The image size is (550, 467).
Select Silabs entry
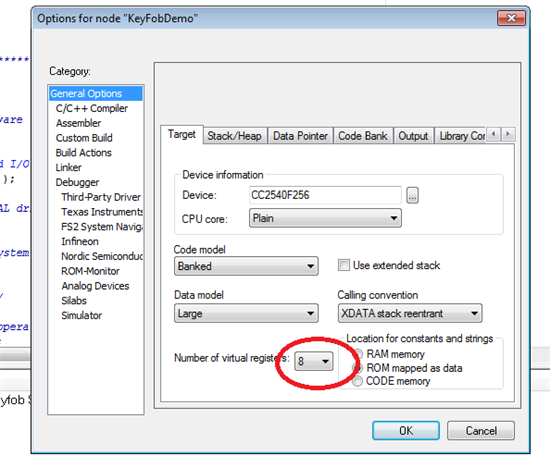point(74,301)
